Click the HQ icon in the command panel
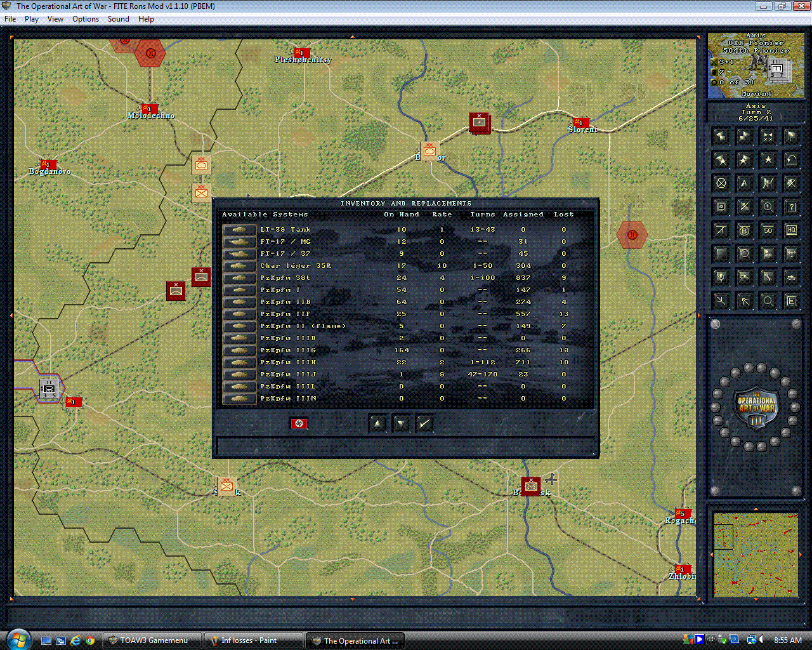Viewport: 812px width, 650px height. click(x=791, y=230)
